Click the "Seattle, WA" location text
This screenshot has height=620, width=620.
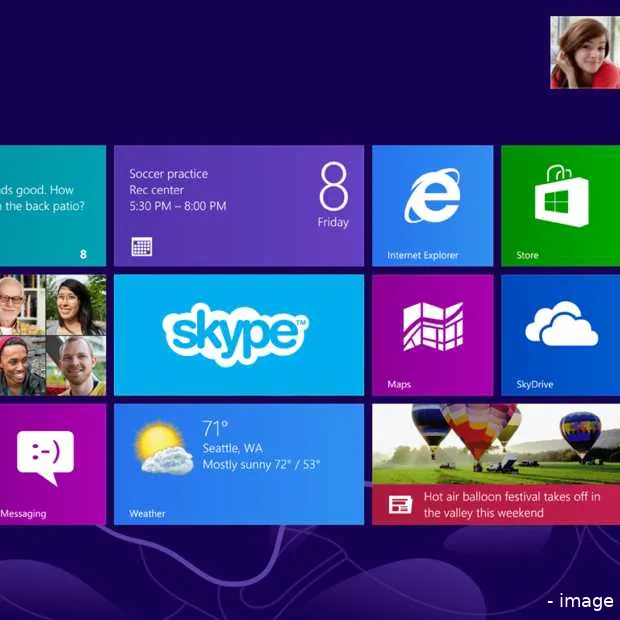coord(232,448)
